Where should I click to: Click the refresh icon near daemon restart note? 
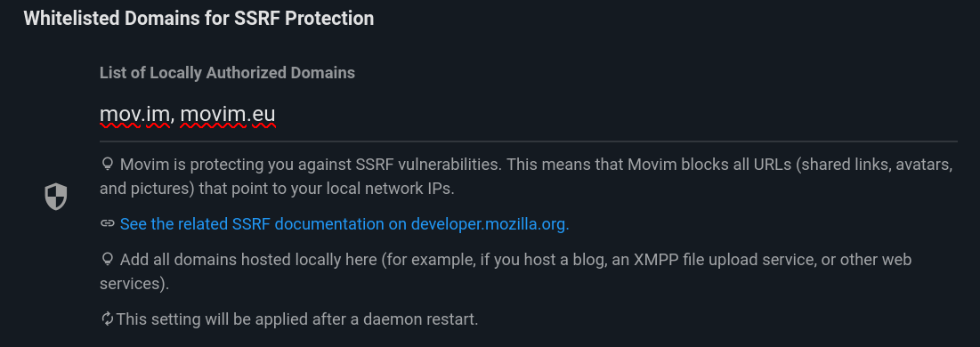108,319
